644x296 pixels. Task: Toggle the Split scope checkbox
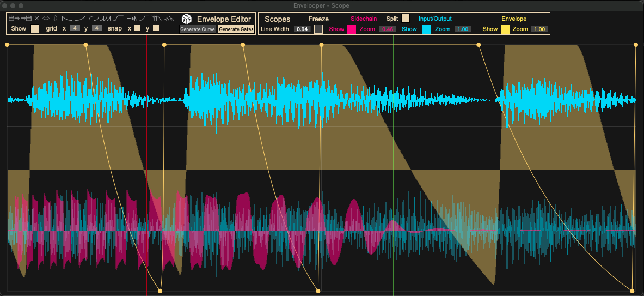click(406, 19)
